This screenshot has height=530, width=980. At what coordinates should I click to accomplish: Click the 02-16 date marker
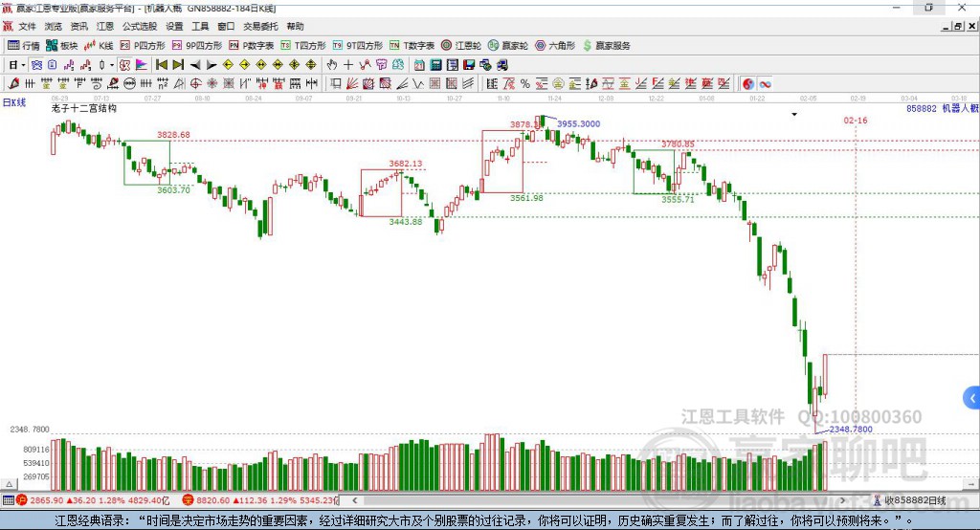click(x=856, y=120)
